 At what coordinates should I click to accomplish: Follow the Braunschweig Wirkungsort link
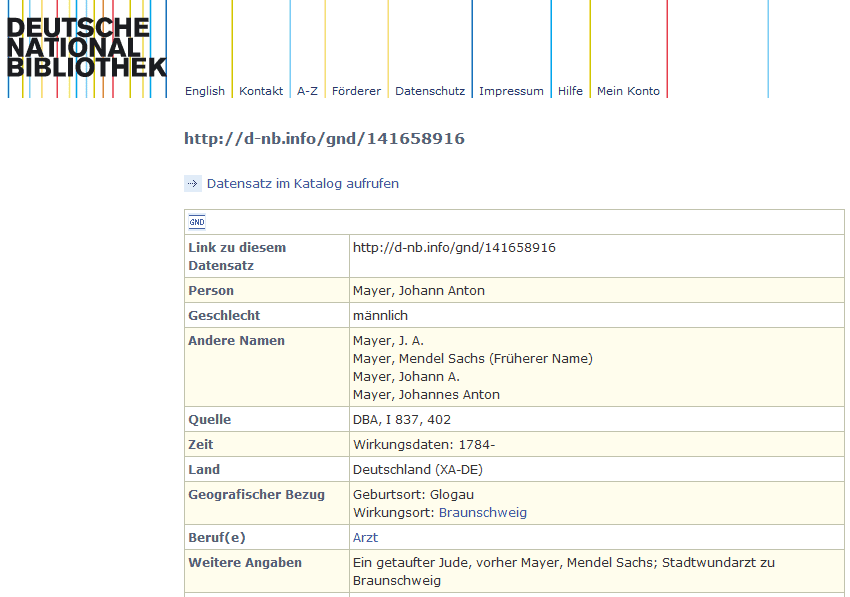tap(483, 513)
